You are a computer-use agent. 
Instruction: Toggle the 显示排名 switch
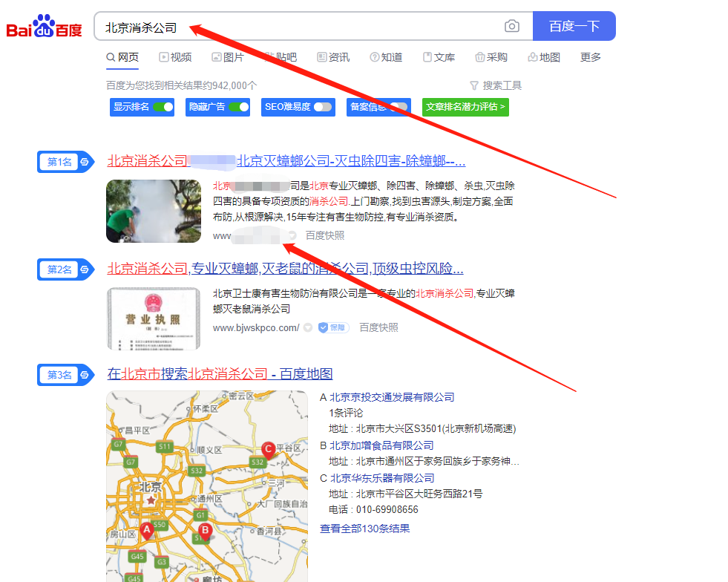point(163,107)
